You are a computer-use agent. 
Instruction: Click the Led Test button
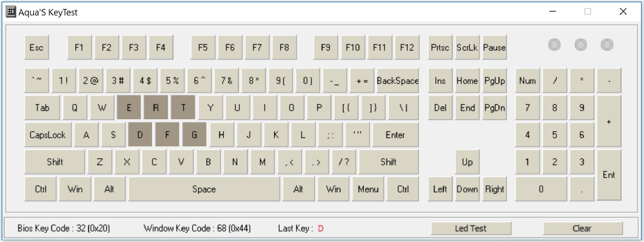coord(471,228)
